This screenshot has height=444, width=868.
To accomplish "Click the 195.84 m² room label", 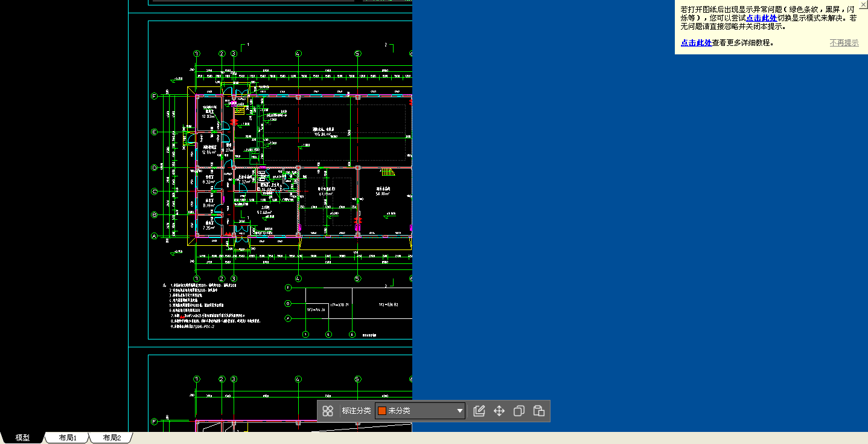I will [324, 135].
